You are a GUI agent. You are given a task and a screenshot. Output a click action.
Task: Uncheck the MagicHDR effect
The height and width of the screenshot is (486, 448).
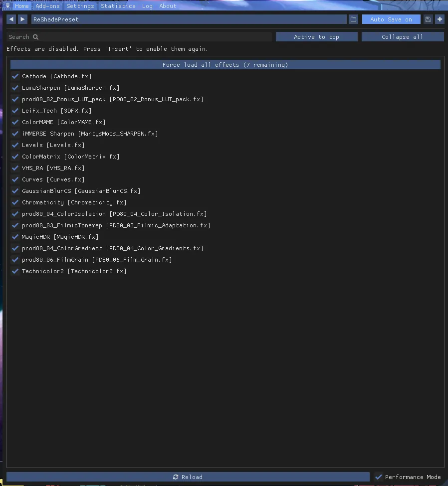pyautogui.click(x=15, y=237)
